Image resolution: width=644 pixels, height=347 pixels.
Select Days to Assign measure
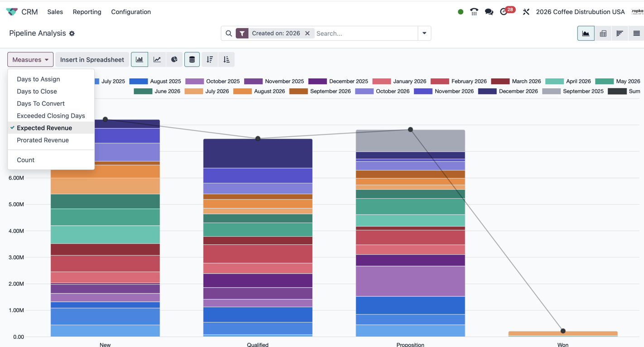tap(51, 79)
